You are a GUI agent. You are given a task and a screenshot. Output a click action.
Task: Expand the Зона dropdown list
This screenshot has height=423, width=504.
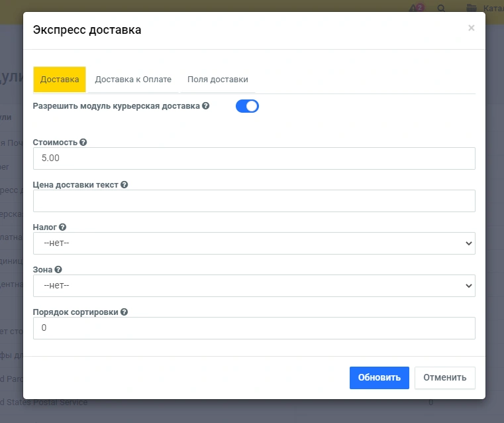point(254,286)
